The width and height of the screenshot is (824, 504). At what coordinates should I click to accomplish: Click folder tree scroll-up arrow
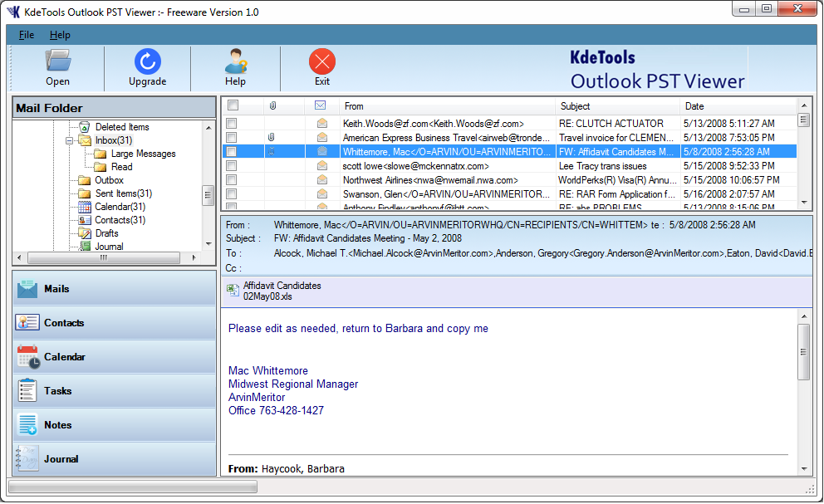(208, 127)
